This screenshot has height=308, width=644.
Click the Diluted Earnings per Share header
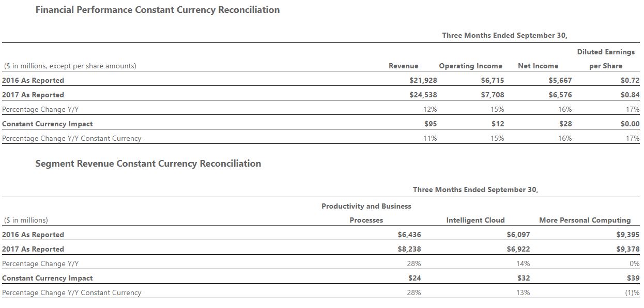pyautogui.click(x=606, y=59)
